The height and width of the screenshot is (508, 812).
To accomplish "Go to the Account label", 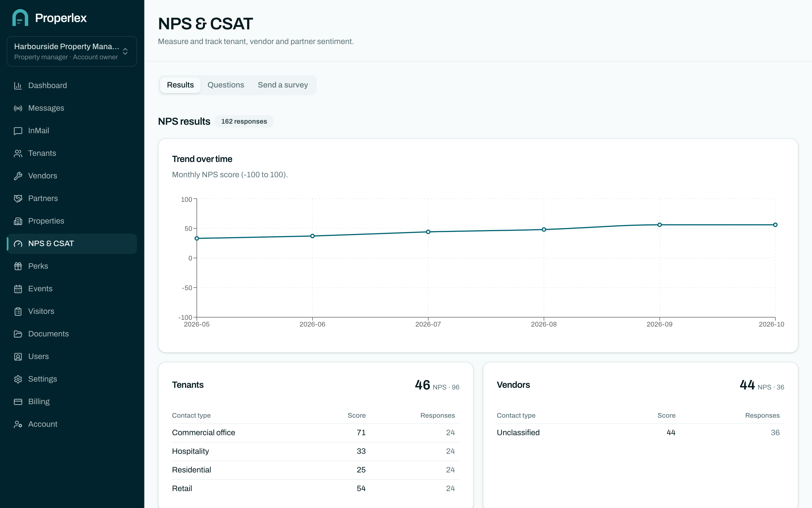I will pos(43,424).
